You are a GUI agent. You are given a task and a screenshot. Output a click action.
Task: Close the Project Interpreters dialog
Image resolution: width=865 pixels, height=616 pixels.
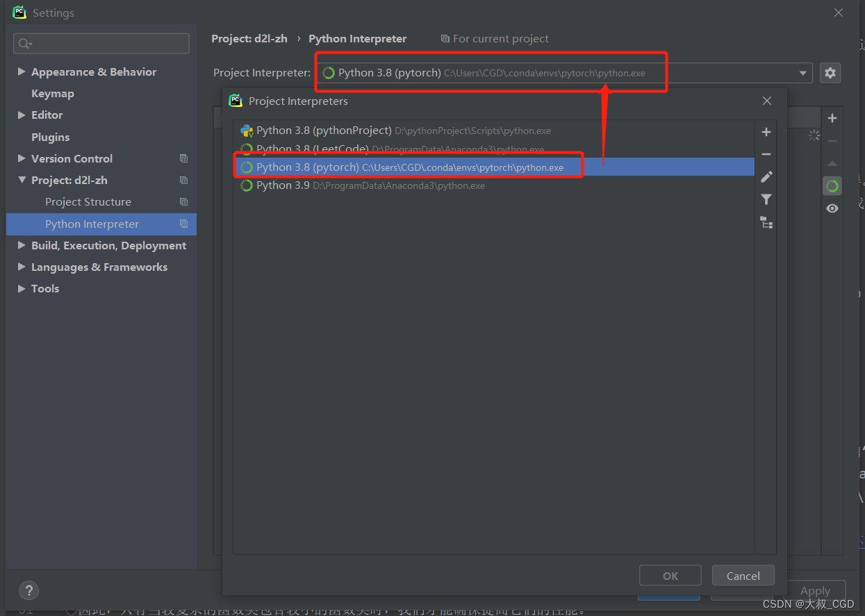pos(767,101)
